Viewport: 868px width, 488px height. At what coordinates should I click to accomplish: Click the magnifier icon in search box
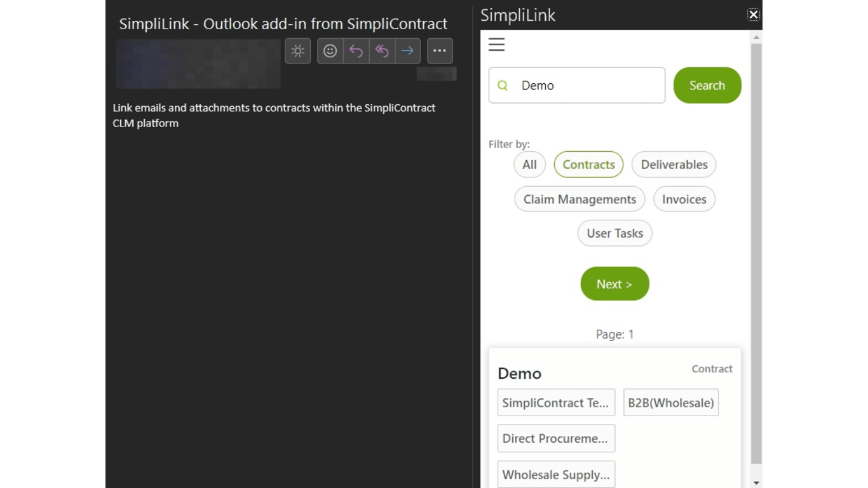pyautogui.click(x=503, y=86)
